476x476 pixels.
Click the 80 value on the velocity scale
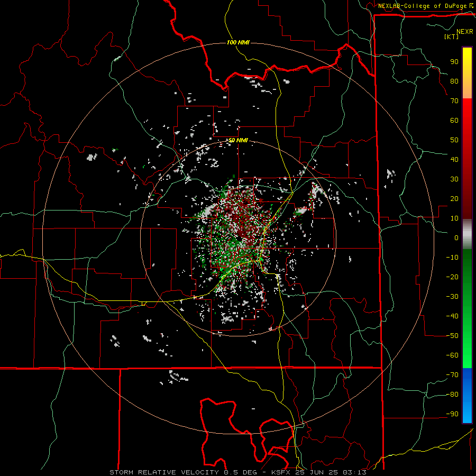coord(454,81)
